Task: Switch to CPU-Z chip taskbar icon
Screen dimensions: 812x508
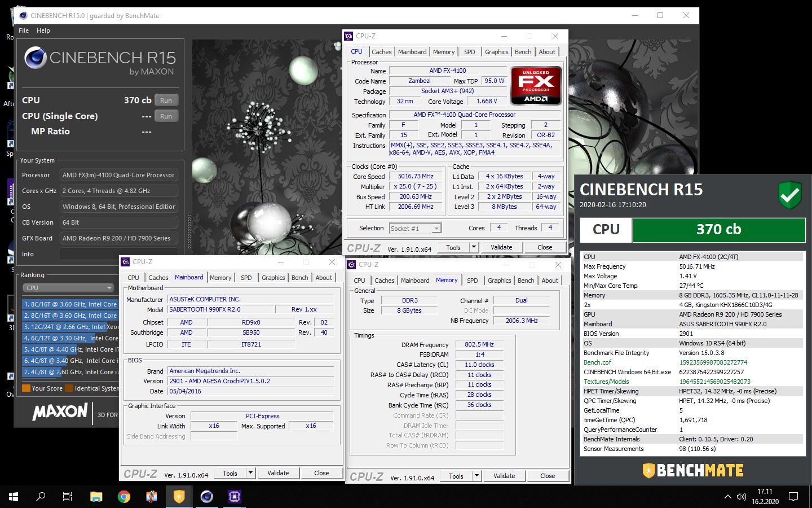Action: (235, 497)
